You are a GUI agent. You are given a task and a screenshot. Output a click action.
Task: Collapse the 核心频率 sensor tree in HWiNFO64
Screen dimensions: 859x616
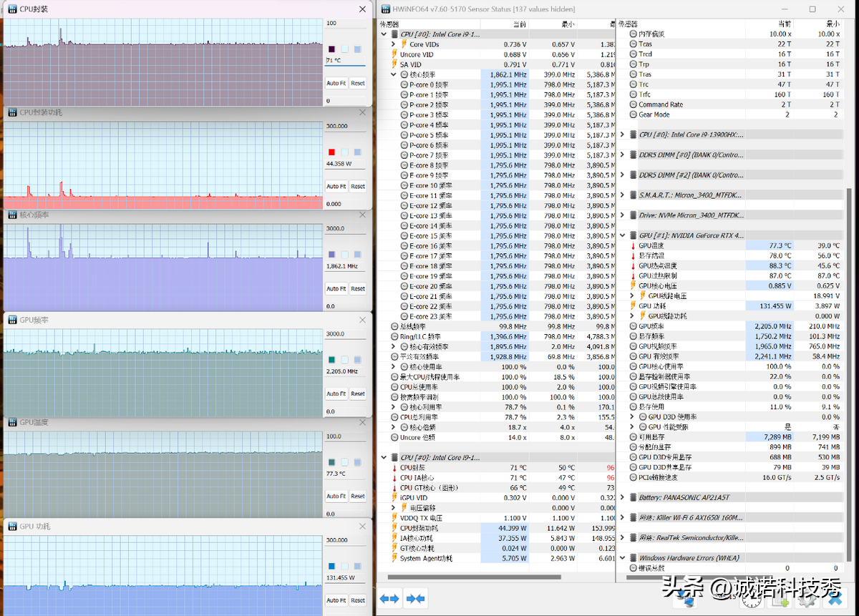pos(393,74)
